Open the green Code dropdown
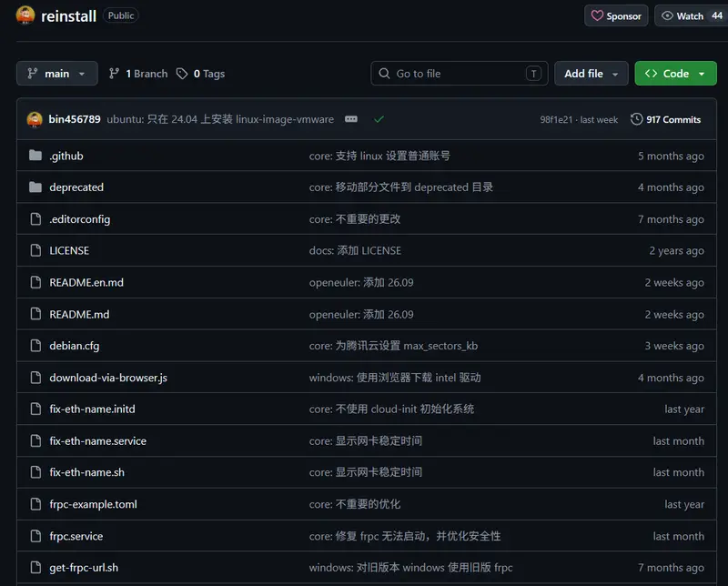The image size is (728, 586). pos(675,74)
